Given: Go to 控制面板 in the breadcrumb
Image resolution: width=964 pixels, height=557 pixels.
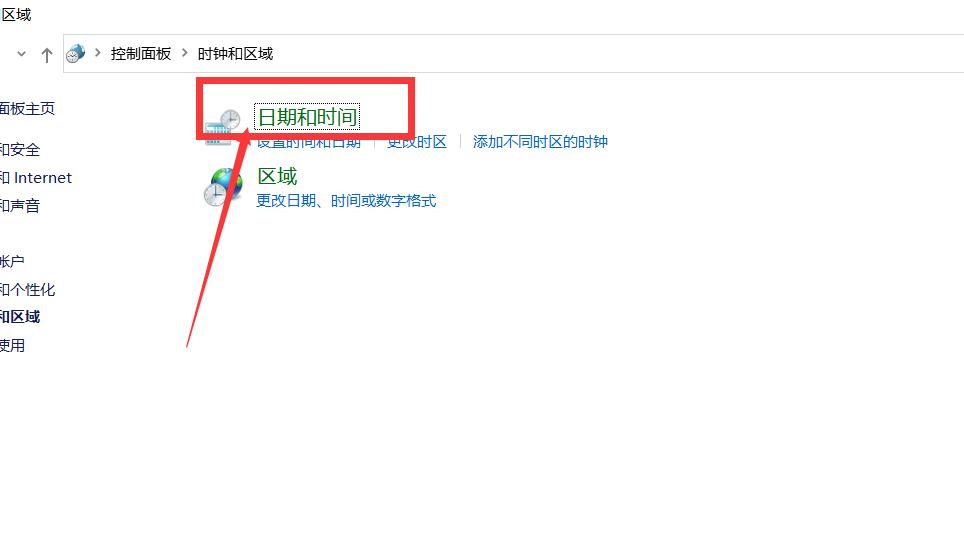Looking at the screenshot, I should pos(141,54).
